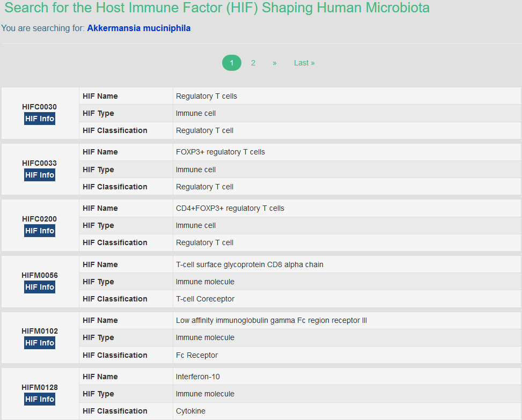The image size is (522, 420).
Task: Click the Fc Receptor classification value
Action: pos(197,355)
